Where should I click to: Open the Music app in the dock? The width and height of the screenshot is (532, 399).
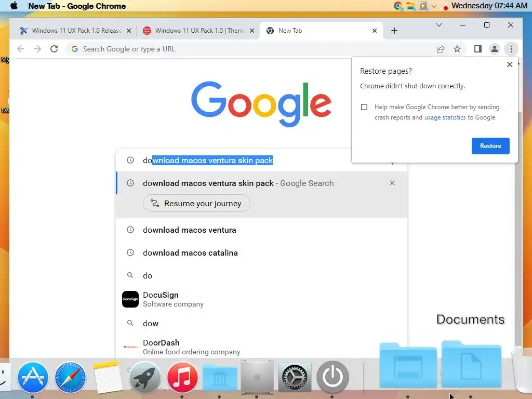182,377
